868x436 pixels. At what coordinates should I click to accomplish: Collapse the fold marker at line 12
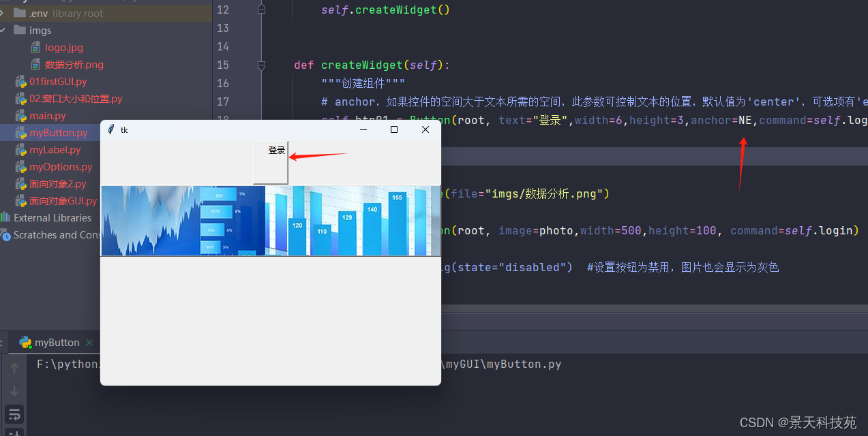click(x=261, y=10)
